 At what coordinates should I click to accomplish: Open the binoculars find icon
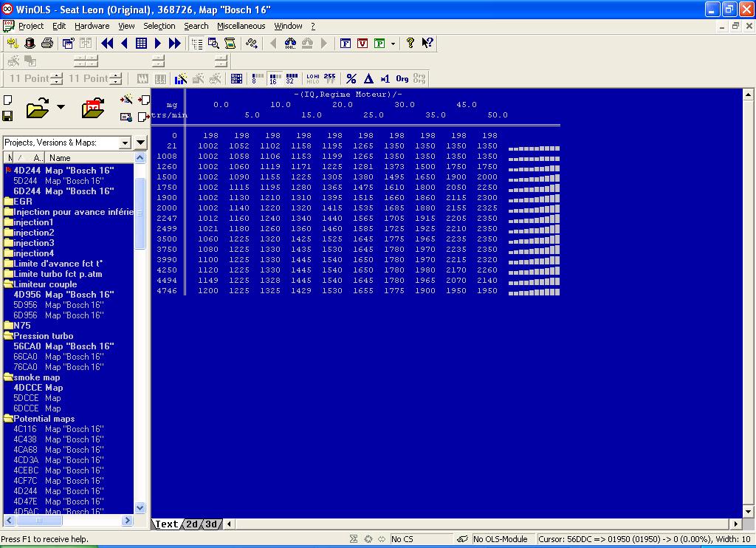[x=290, y=44]
